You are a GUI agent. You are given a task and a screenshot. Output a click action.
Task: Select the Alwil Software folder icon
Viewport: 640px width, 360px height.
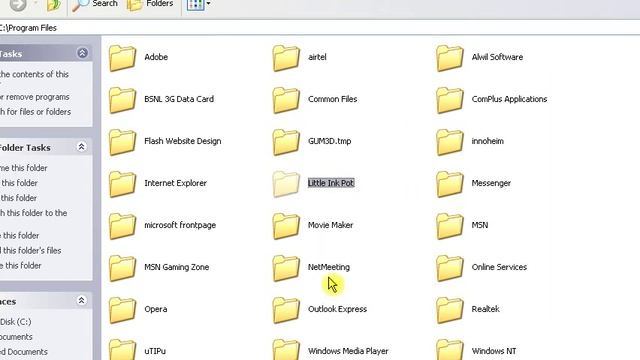tap(449, 58)
